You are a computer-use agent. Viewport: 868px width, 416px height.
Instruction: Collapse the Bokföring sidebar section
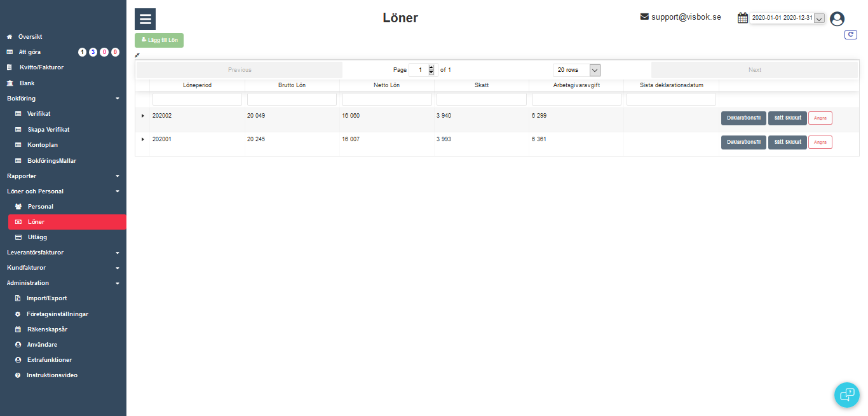click(x=117, y=99)
